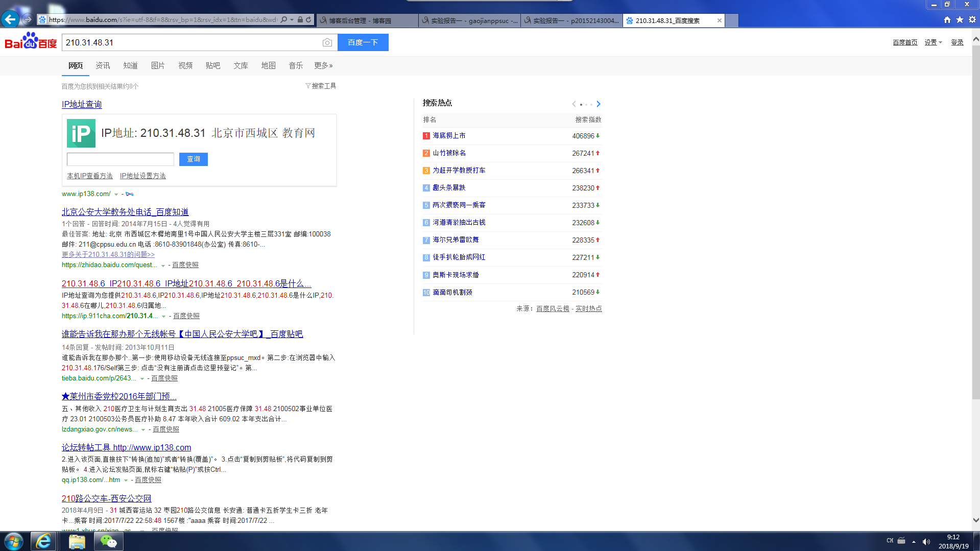Switch to the 资讯 tab

[x=103, y=65]
